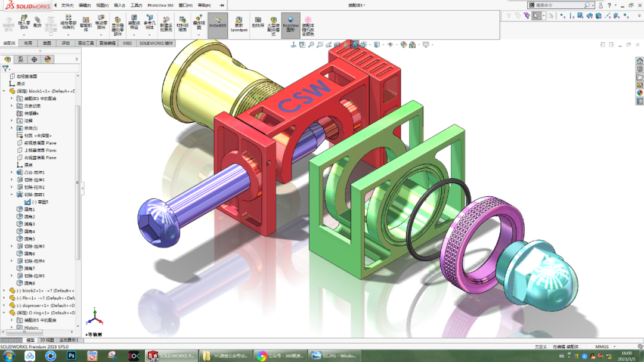Switch to the SOLIDWORKS 插件 ribbon tab
The width and height of the screenshot is (644, 362).
155,43
